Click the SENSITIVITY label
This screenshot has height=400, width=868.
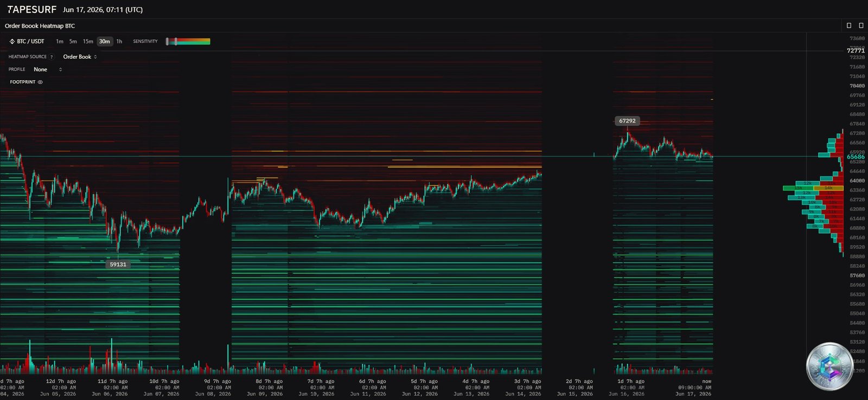[145, 41]
